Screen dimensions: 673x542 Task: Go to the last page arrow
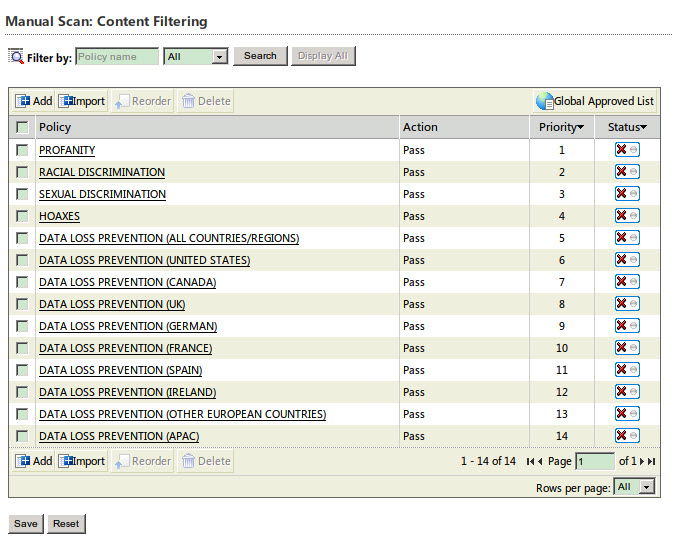[652, 461]
